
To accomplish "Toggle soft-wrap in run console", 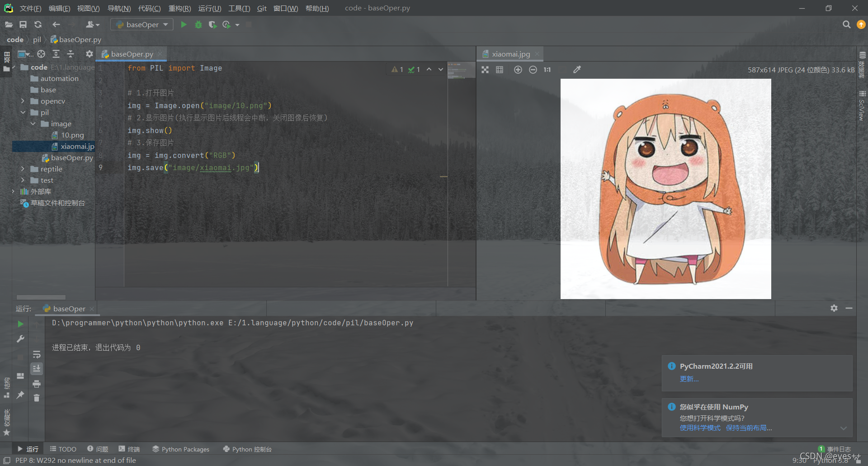I will 37,354.
